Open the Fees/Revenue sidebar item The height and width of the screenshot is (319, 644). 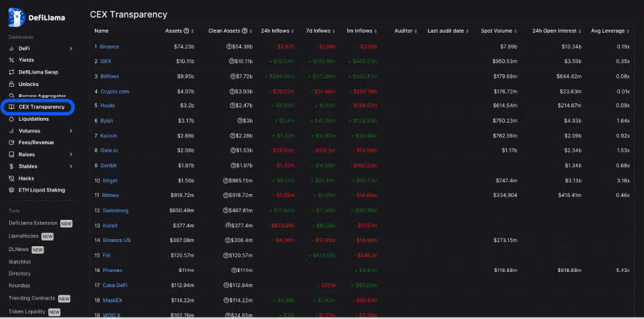(36, 142)
